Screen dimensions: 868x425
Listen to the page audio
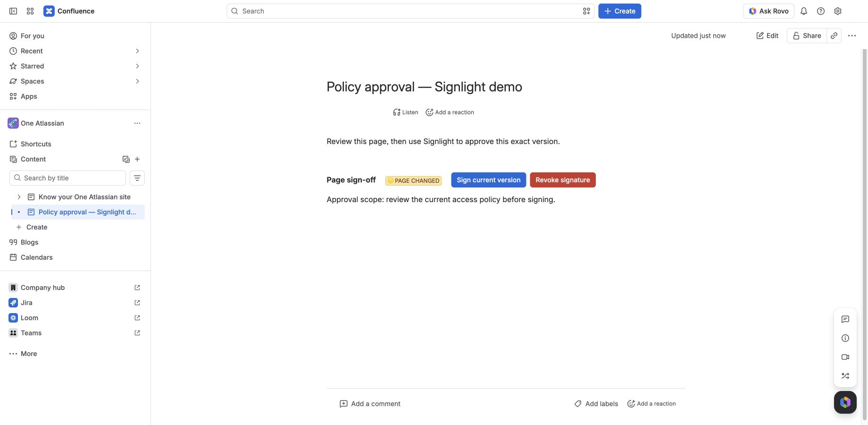(x=406, y=112)
